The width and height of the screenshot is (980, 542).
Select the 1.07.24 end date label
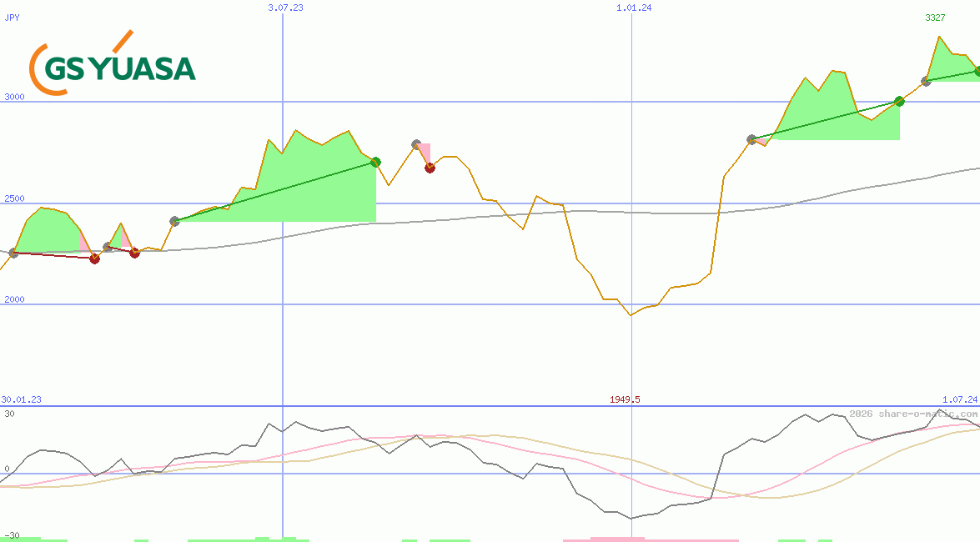point(959,400)
